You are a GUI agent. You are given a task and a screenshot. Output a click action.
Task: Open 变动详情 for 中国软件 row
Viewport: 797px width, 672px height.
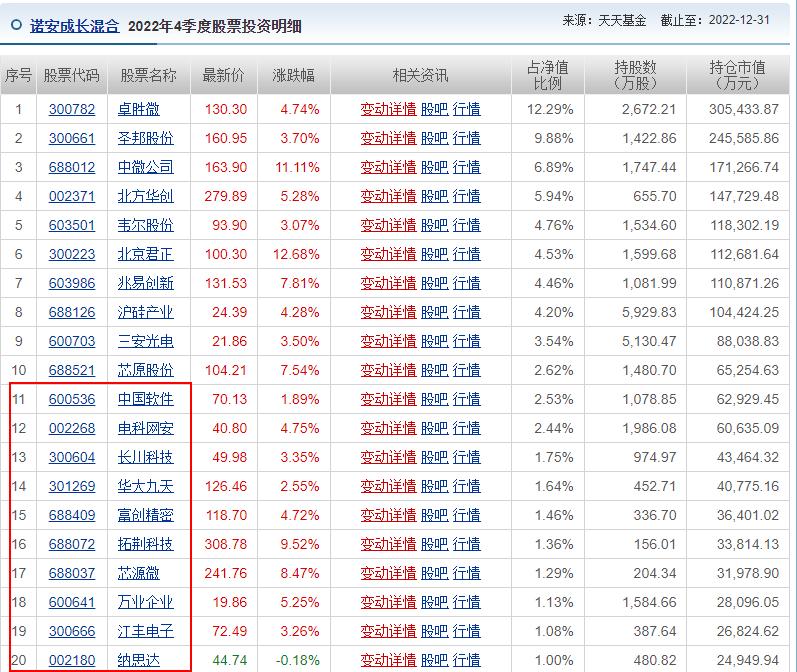click(x=388, y=399)
